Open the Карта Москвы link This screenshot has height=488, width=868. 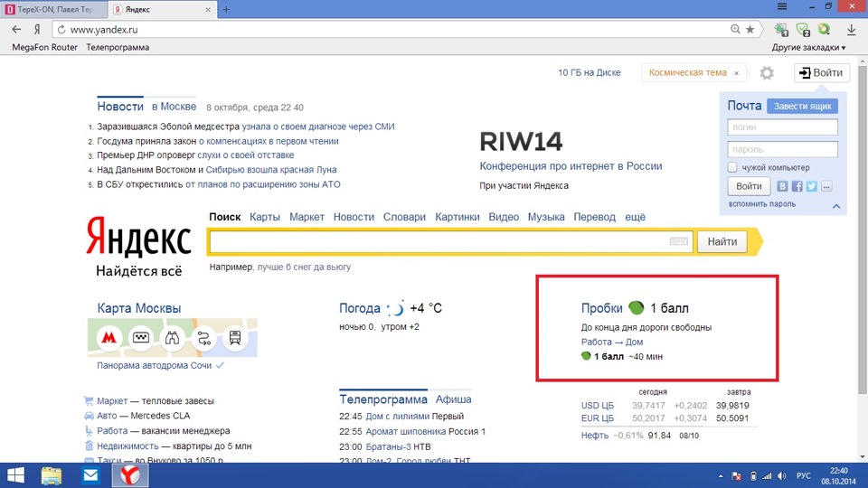[x=139, y=308]
